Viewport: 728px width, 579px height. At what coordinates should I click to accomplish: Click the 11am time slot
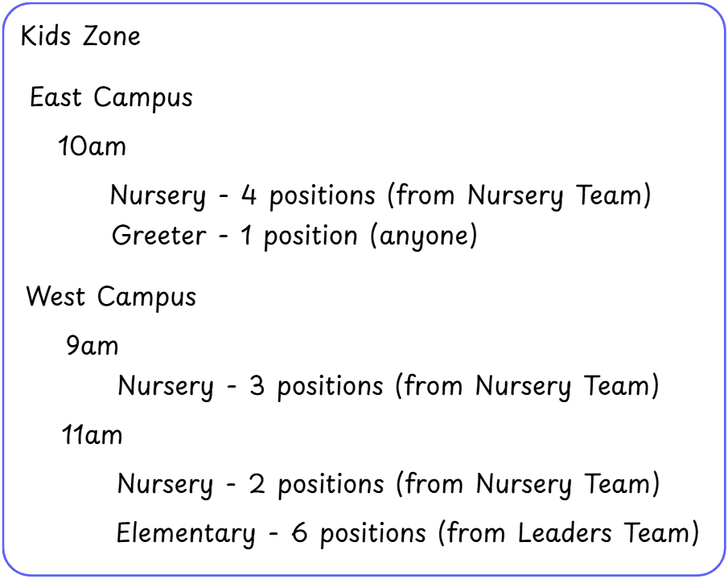92,435
